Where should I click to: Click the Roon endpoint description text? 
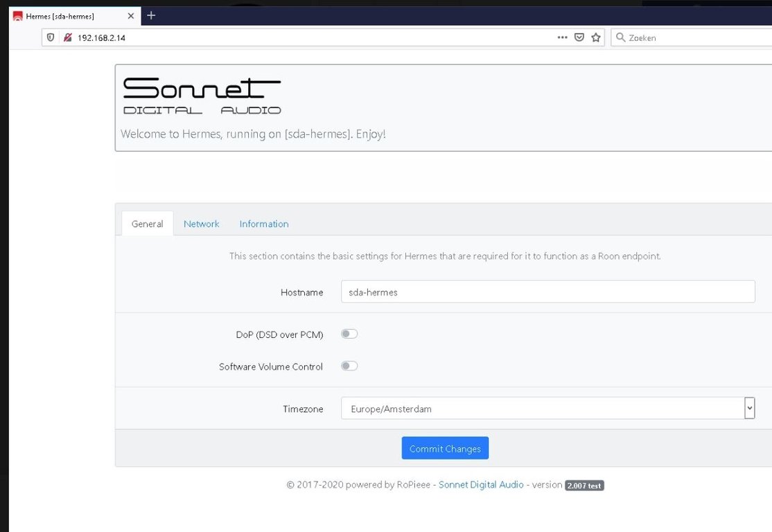pos(445,256)
